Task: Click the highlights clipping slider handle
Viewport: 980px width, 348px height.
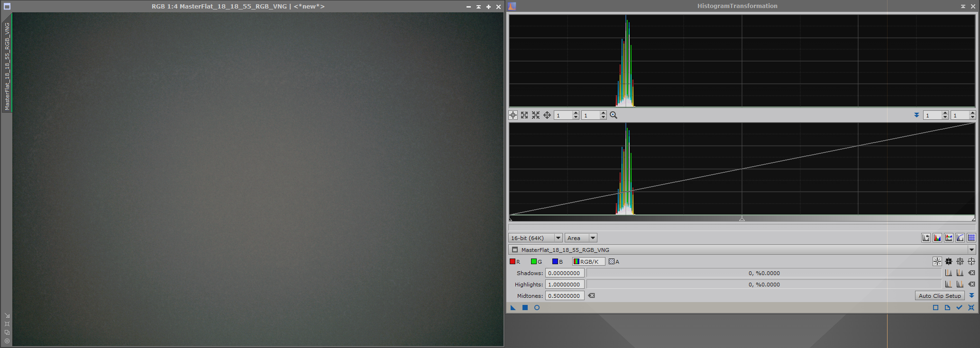Action: tap(973, 219)
